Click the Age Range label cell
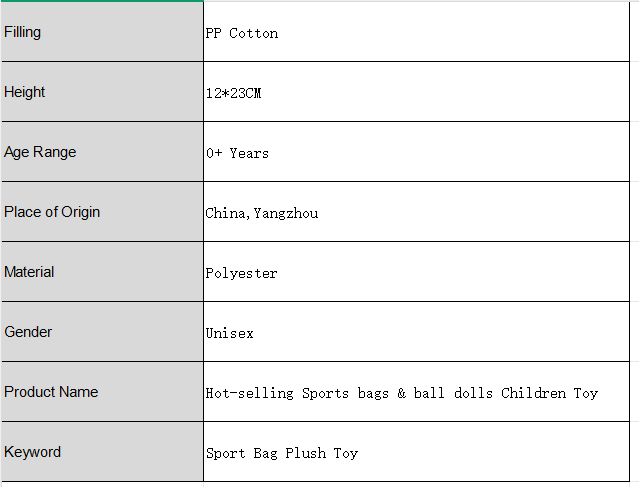Viewport: 639px width, 487px height. tap(102, 152)
